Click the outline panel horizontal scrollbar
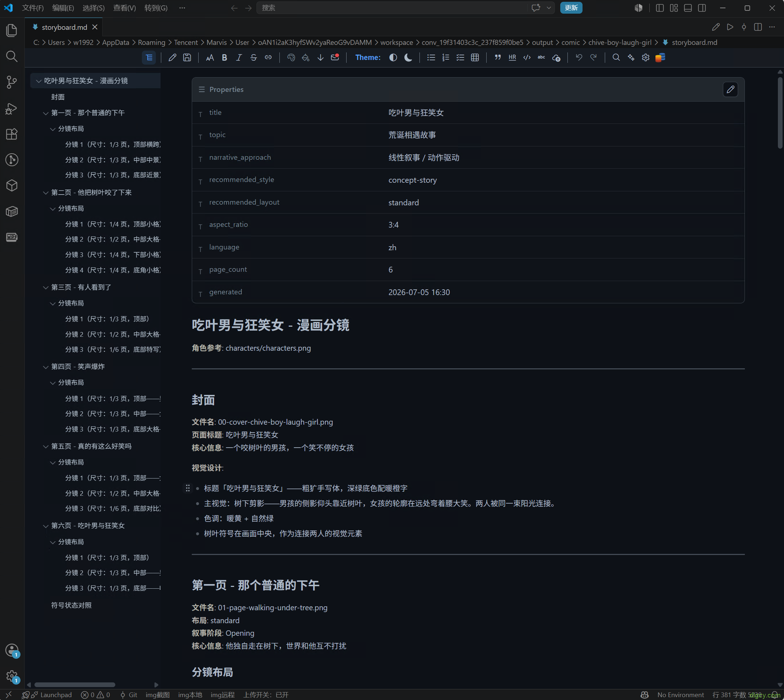784x700 pixels. [75, 685]
